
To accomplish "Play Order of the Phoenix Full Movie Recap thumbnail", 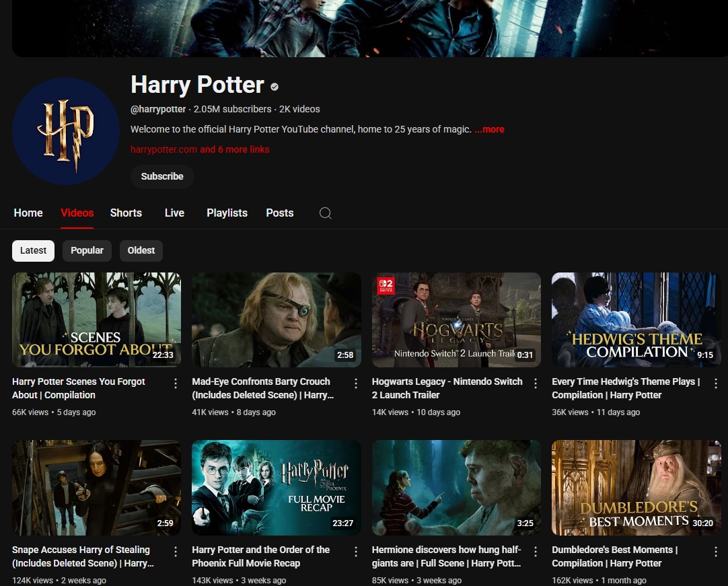I will point(277,488).
